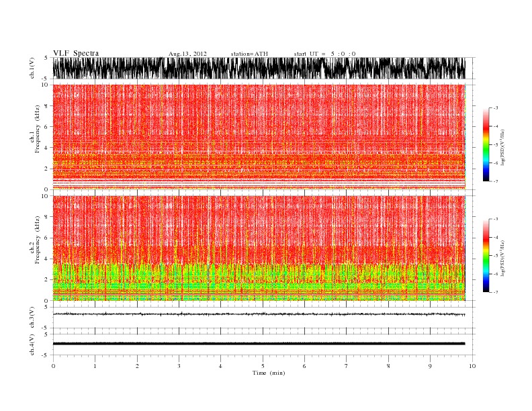
Task: Click tick label 6 on the time axis
Action: pos(304,366)
